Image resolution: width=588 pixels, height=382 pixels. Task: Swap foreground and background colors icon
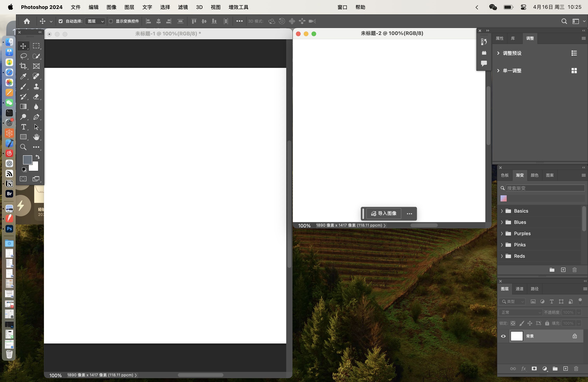click(38, 157)
